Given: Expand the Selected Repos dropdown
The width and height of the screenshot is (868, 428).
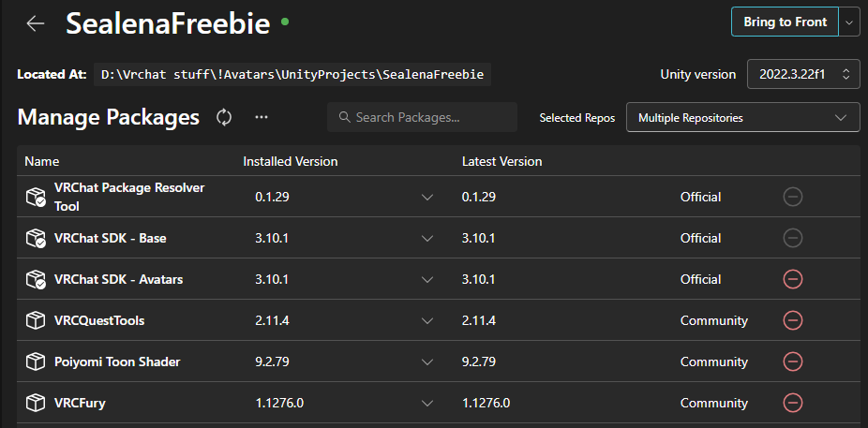Looking at the screenshot, I should point(742,118).
